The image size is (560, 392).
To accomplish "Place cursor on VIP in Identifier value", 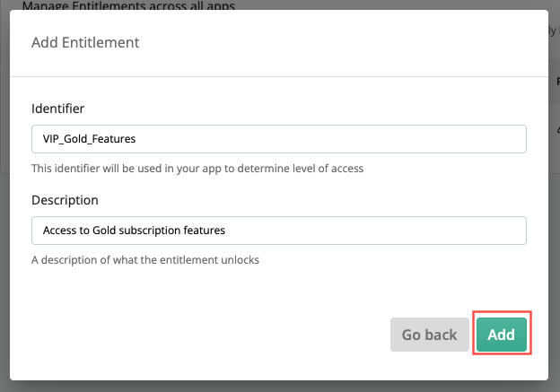I will (51, 139).
